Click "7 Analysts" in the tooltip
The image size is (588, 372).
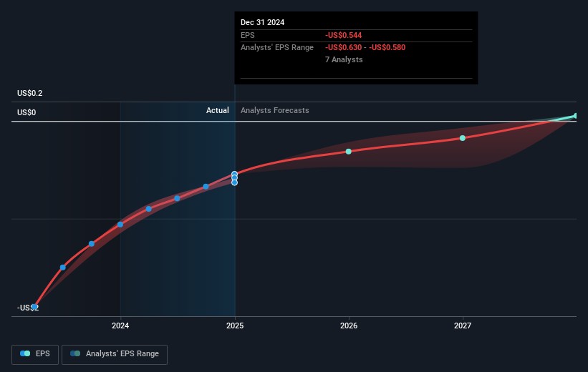click(344, 60)
